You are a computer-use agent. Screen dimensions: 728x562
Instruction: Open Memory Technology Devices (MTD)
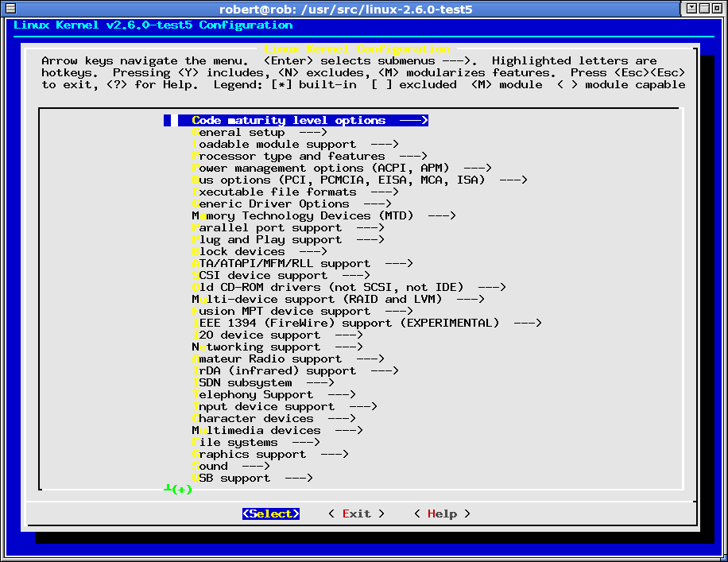[x=324, y=216]
